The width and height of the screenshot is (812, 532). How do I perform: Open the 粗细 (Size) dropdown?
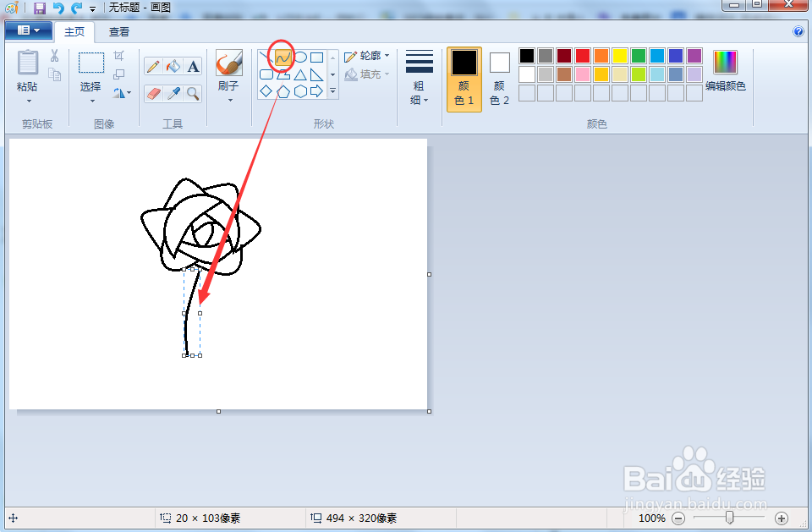point(419,76)
